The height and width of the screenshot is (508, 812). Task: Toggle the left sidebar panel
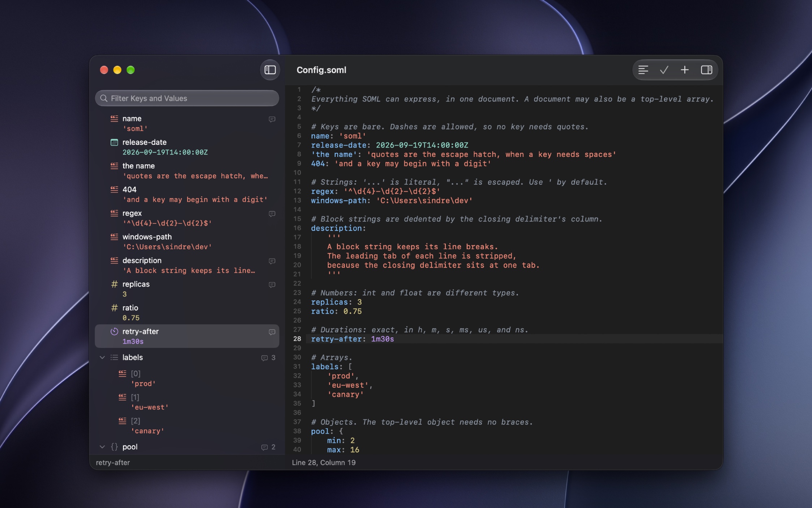tap(270, 70)
